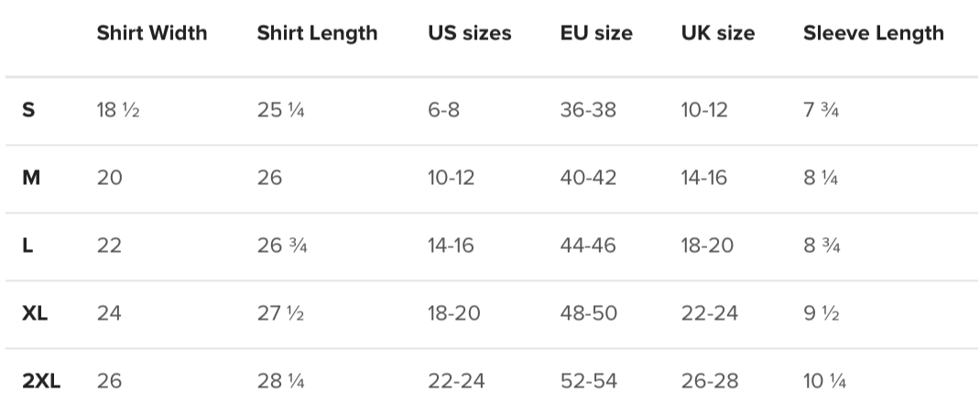Screen dimensions: 980x414
Task: Select the 10 ¼ sleeve length value
Action: coord(824,381)
